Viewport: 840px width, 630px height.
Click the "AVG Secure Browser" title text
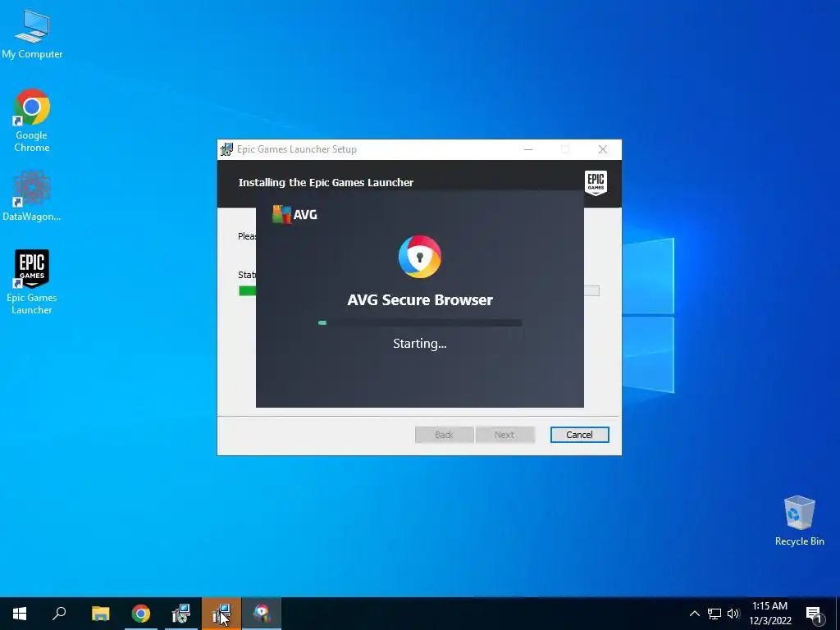(x=420, y=300)
